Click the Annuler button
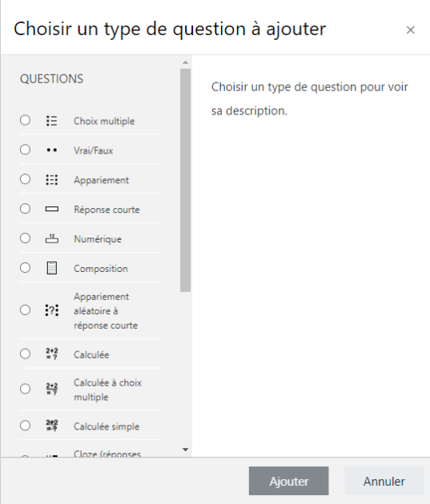 pyautogui.click(x=384, y=481)
